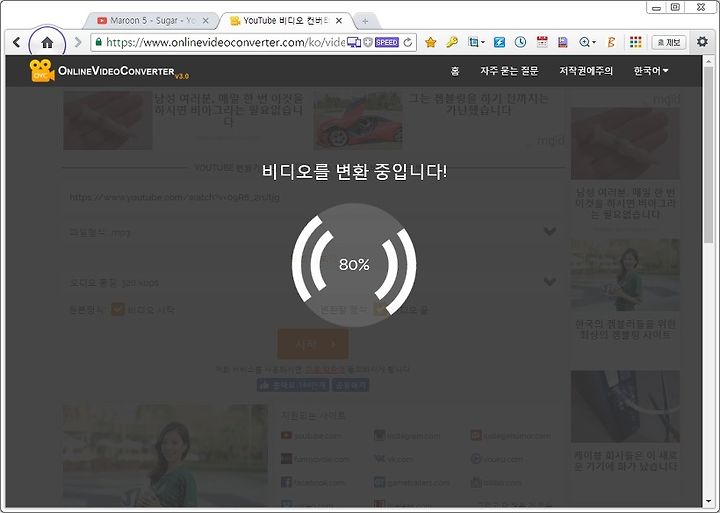Click the dimmed YouTube URL input field
This screenshot has height=513, width=720.
point(312,197)
